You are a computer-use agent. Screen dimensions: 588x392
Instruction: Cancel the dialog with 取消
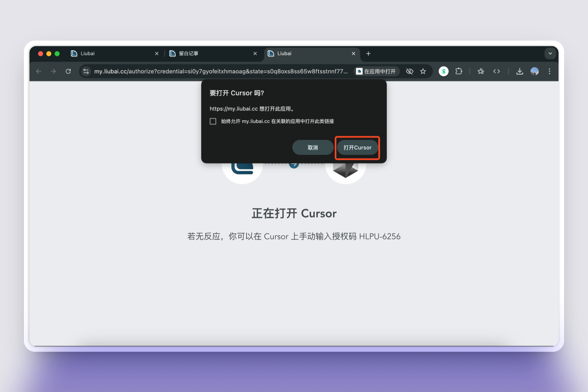coord(312,147)
